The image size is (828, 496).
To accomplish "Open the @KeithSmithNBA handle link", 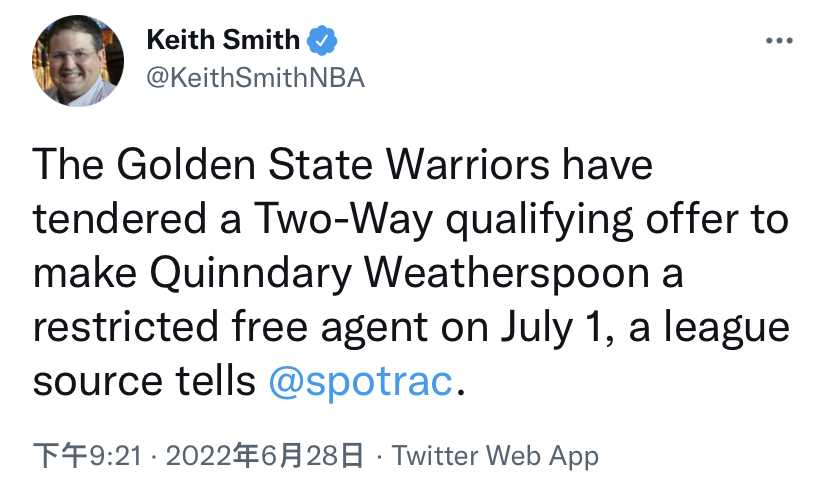I will click(x=255, y=78).
